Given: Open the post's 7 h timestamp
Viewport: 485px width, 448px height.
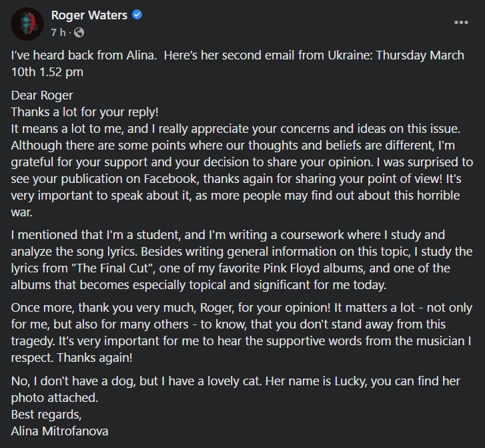Looking at the screenshot, I should click(59, 32).
